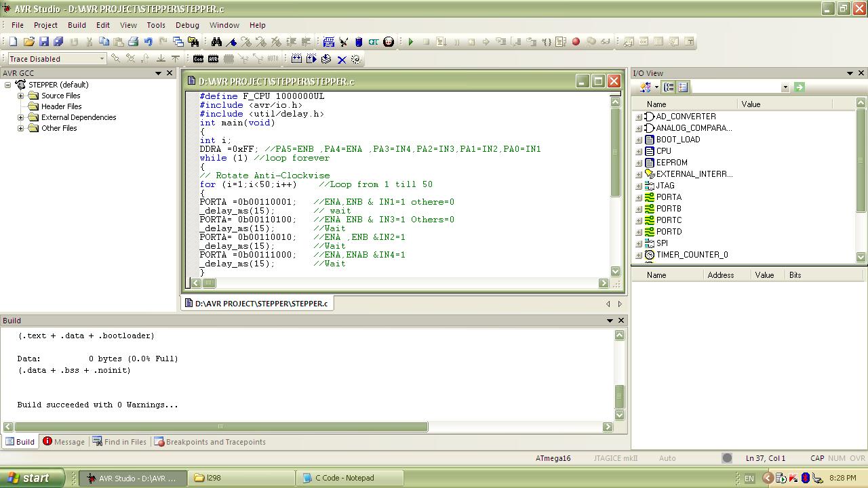The width and height of the screenshot is (868, 488).
Task: Open the Trace Disabled dropdown
Action: click(x=102, y=59)
